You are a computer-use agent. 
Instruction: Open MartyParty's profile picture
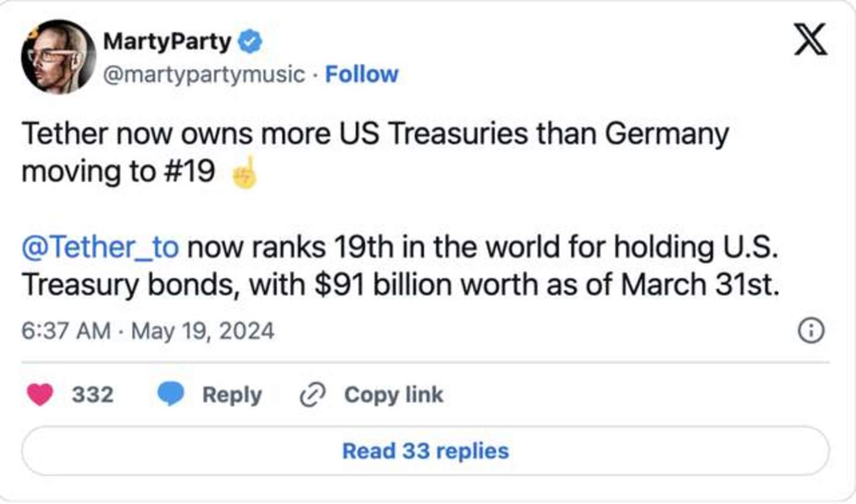(x=58, y=57)
